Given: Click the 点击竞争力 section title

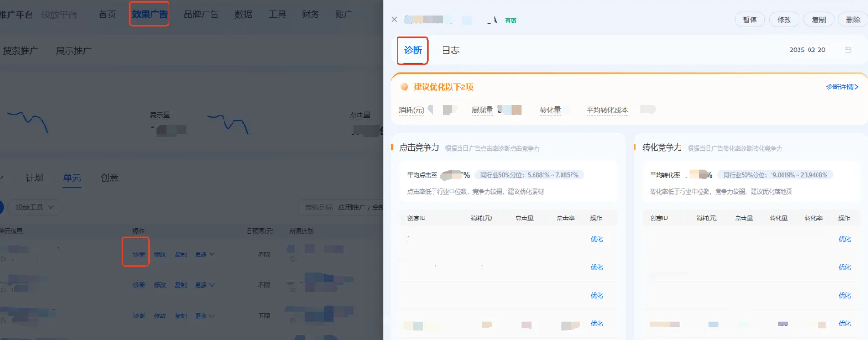Looking at the screenshot, I should pos(419,147).
